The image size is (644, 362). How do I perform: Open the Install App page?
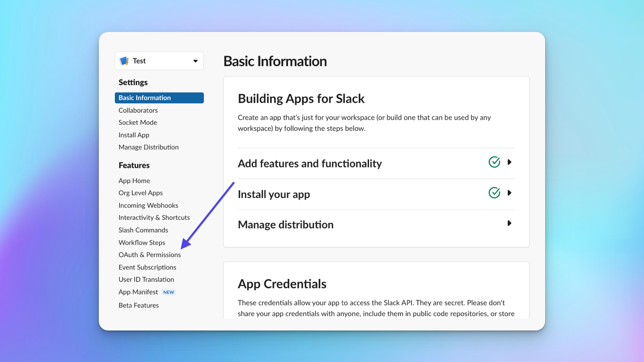tap(134, 135)
